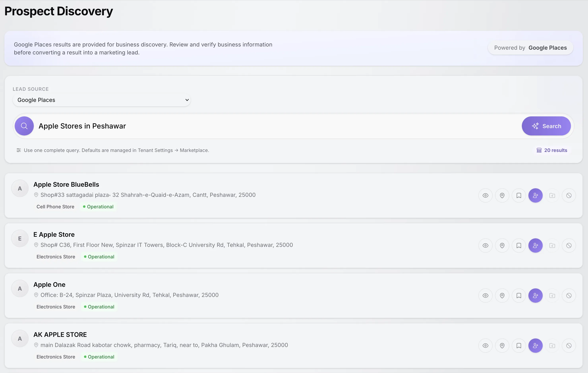This screenshot has height=373, width=588.
Task: Select the Apple One title
Action: click(x=49, y=285)
